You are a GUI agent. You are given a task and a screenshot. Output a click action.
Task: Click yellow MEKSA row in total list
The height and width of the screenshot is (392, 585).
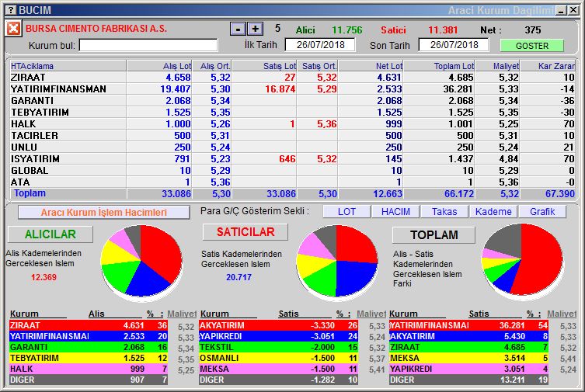[x=468, y=358]
